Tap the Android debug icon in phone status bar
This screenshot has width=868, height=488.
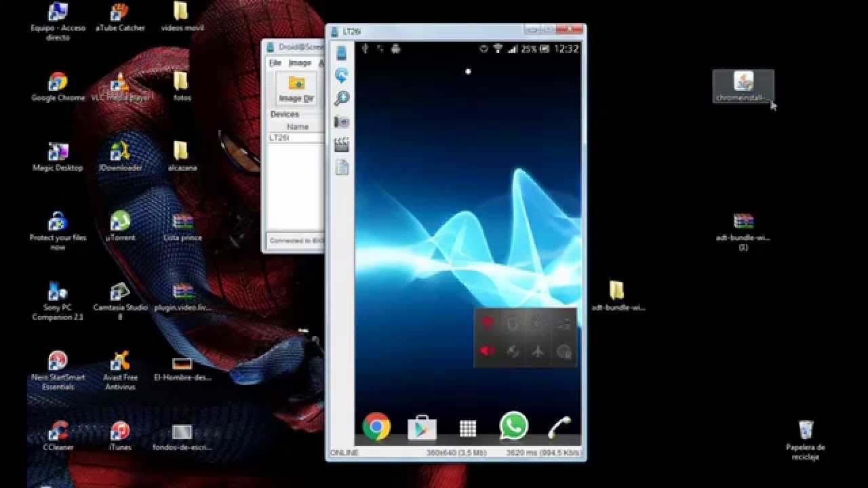point(396,49)
